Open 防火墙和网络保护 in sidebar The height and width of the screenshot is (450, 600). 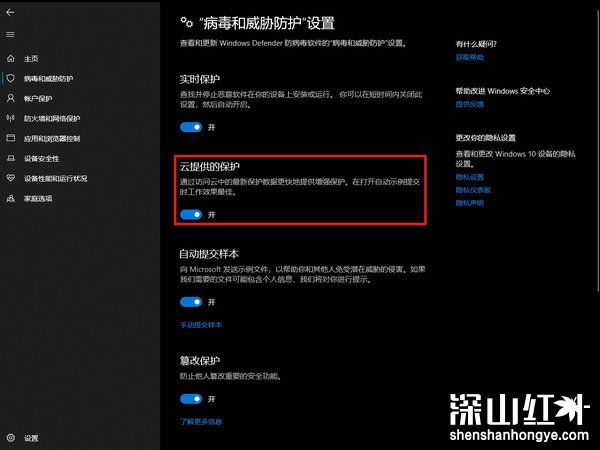(x=52, y=119)
